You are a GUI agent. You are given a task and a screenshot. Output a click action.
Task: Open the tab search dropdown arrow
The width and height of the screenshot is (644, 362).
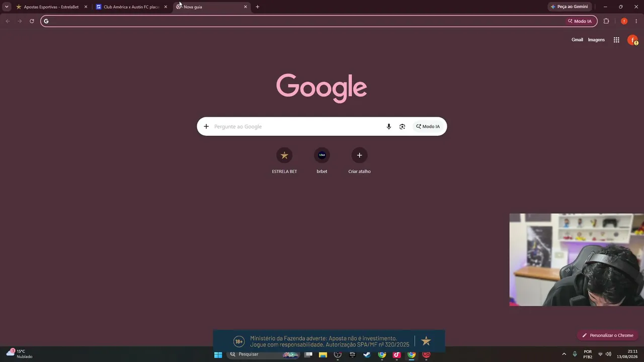(7, 7)
